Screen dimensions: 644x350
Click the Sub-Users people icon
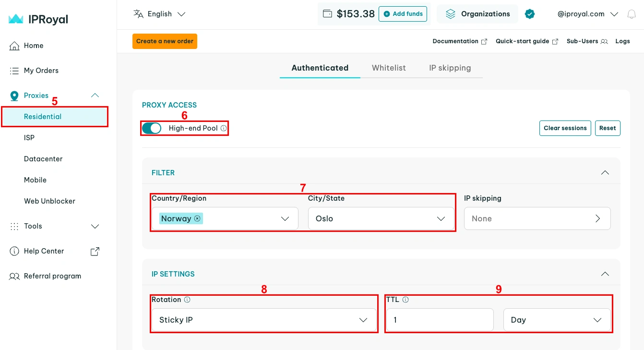pyautogui.click(x=604, y=41)
